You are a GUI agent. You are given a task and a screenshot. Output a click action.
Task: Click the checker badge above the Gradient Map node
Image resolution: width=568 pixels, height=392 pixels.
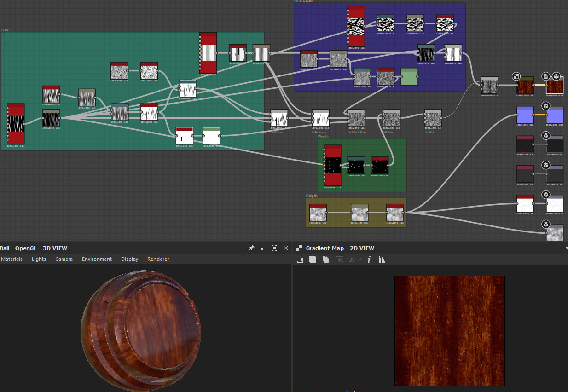[x=516, y=76]
